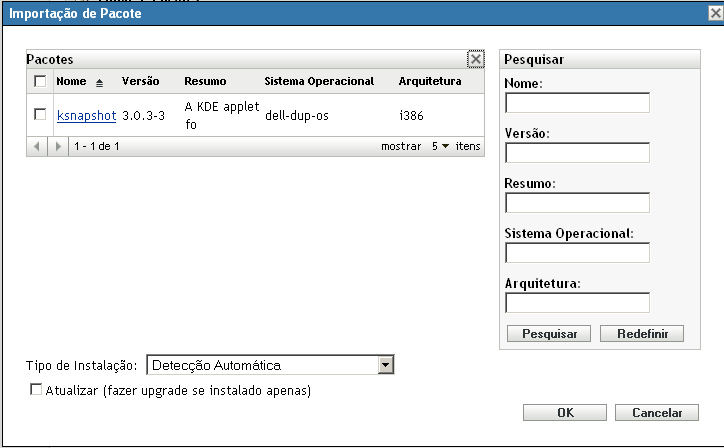Sort packages by Nome arrow icon
The width and height of the screenshot is (724, 448).
[x=99, y=83]
